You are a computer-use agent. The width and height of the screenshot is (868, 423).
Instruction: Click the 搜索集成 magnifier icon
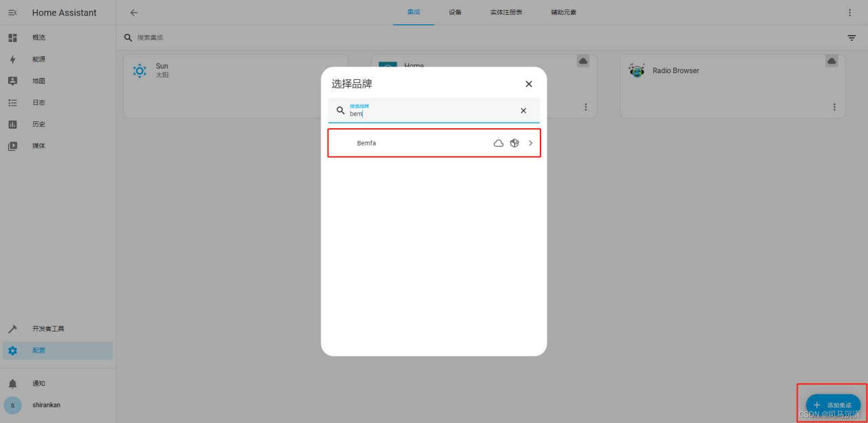coord(128,38)
